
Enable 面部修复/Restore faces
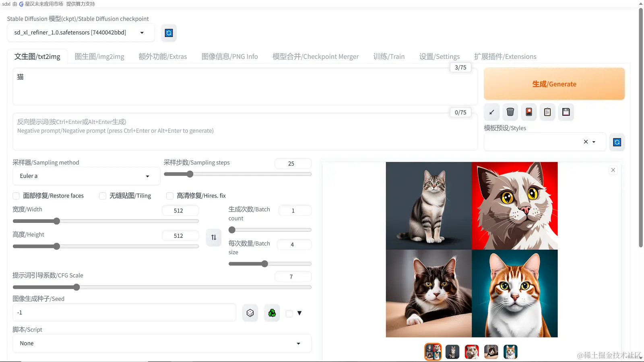pyautogui.click(x=16, y=196)
